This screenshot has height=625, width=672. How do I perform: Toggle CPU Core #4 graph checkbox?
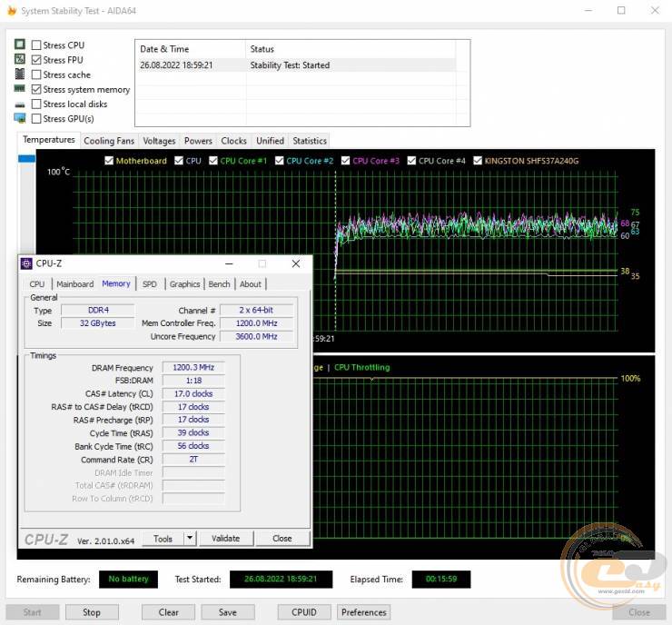tap(411, 160)
